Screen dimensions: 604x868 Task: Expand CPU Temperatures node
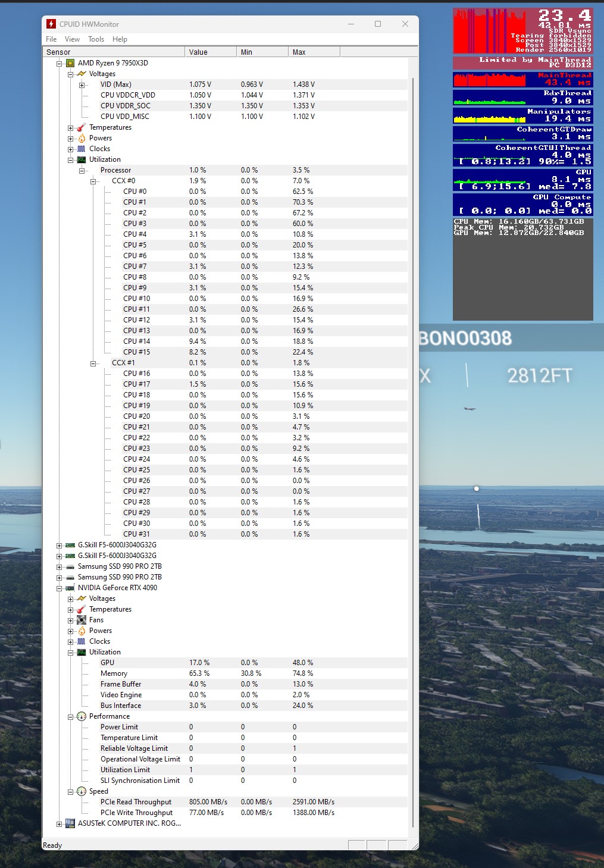point(70,127)
